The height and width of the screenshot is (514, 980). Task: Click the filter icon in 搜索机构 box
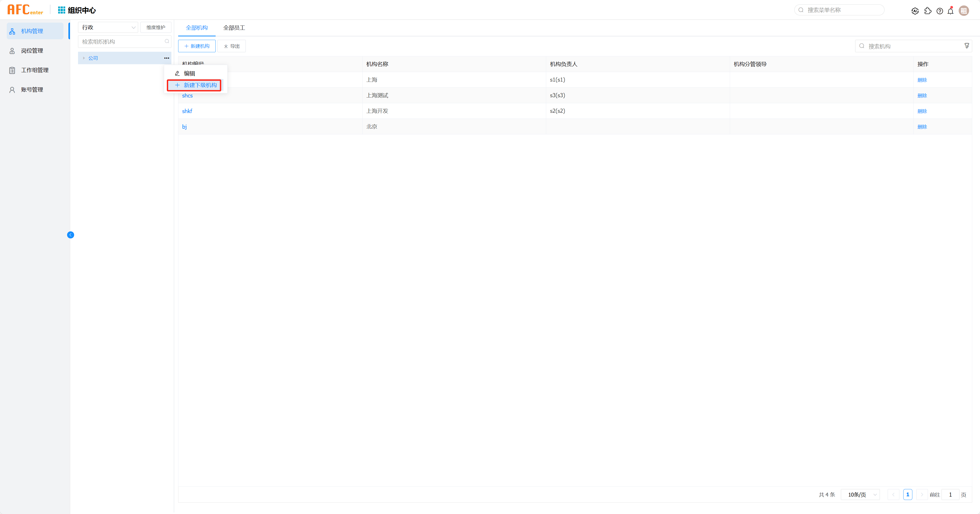[x=967, y=46]
